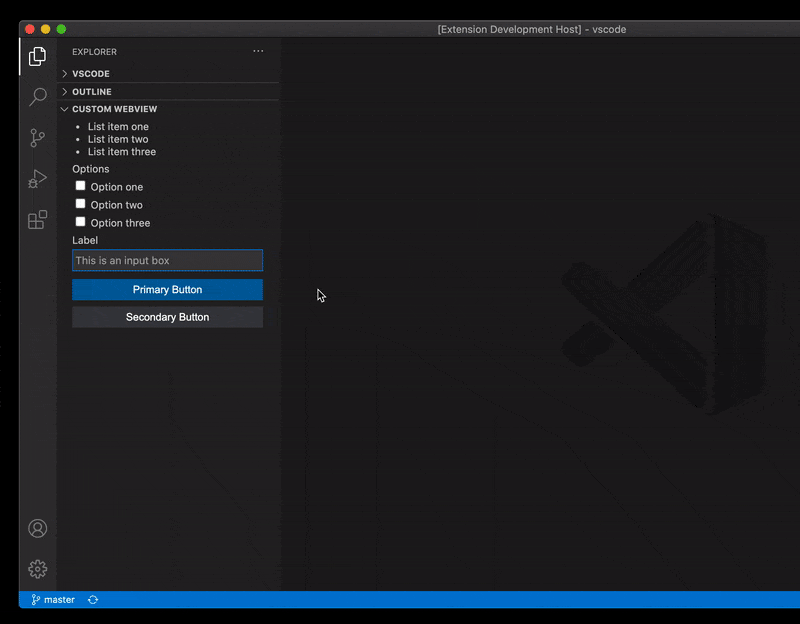
Task: Enable Option two
Action: point(80,204)
